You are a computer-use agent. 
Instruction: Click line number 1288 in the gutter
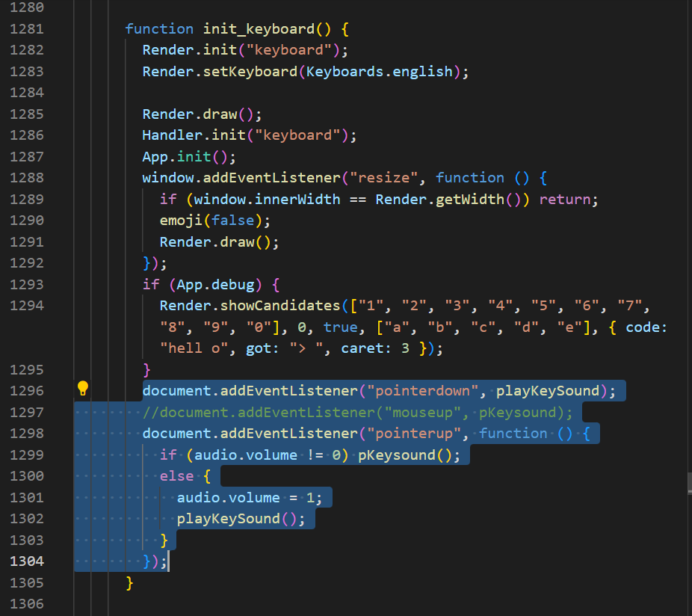click(x=27, y=178)
